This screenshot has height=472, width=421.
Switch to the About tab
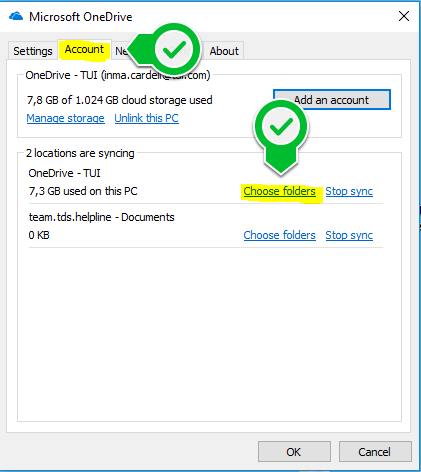pos(224,51)
